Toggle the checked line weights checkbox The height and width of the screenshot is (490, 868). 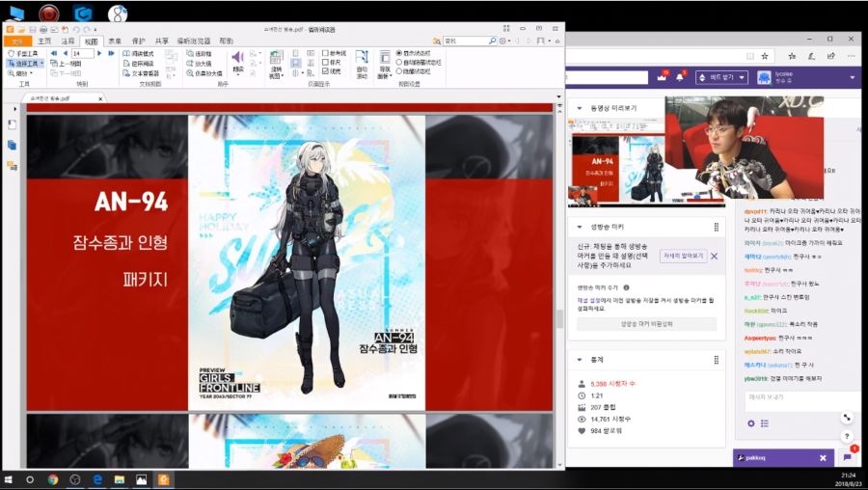326,71
